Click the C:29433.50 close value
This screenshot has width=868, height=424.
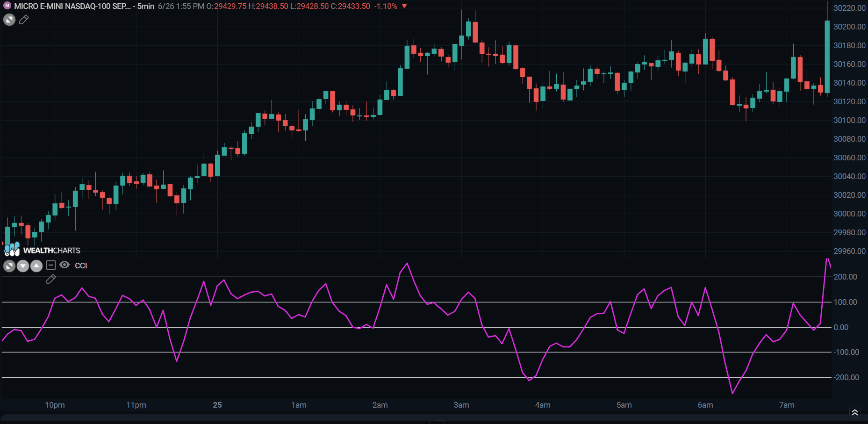click(351, 6)
